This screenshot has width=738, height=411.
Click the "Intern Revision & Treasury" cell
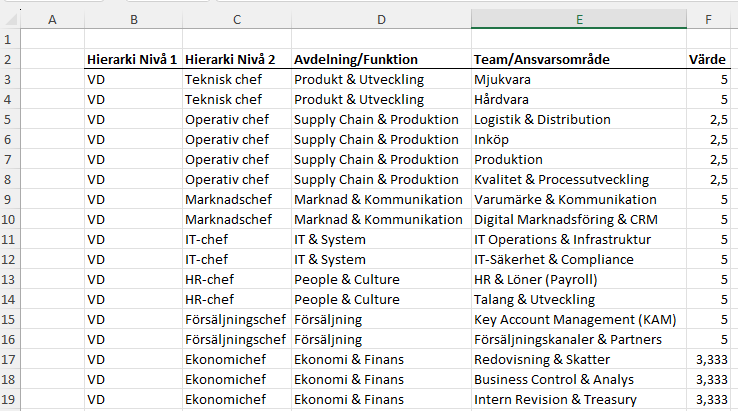click(x=555, y=400)
